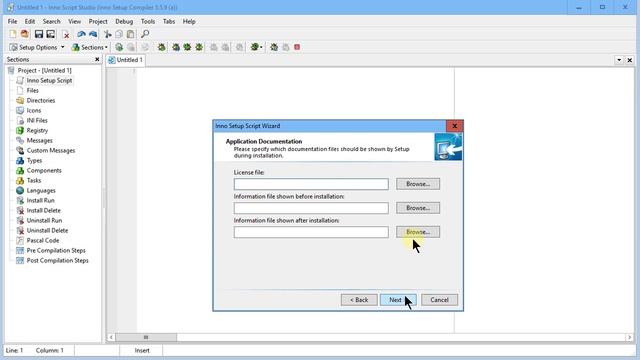Open the Tools menu
Image resolution: width=640 pixels, height=360 pixels.
coord(148,21)
